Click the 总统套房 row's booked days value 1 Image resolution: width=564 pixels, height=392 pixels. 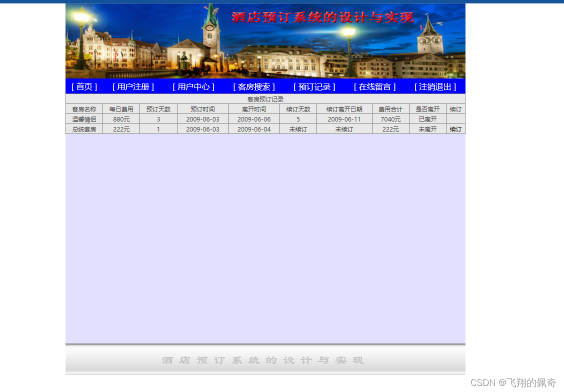click(158, 129)
